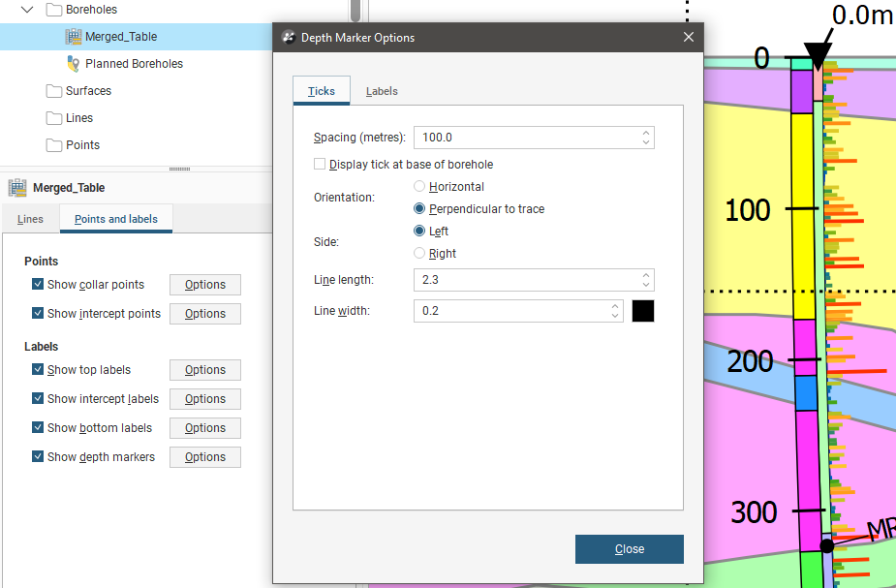Click the Boreholes folder icon
The image size is (896, 588).
point(54,9)
